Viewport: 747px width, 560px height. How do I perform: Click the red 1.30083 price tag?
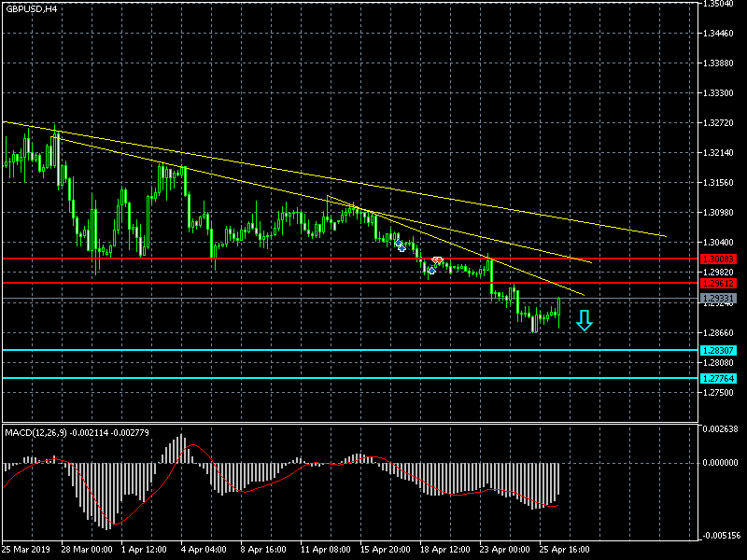tap(718, 259)
